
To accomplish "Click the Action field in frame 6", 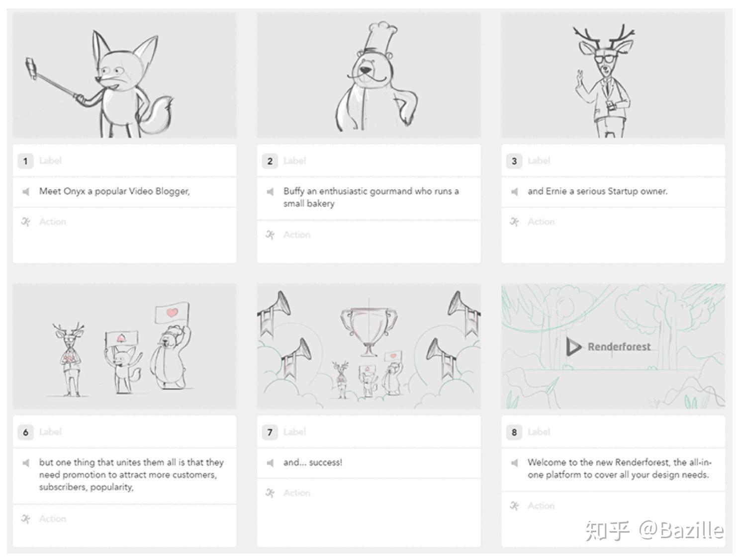I will [124, 526].
